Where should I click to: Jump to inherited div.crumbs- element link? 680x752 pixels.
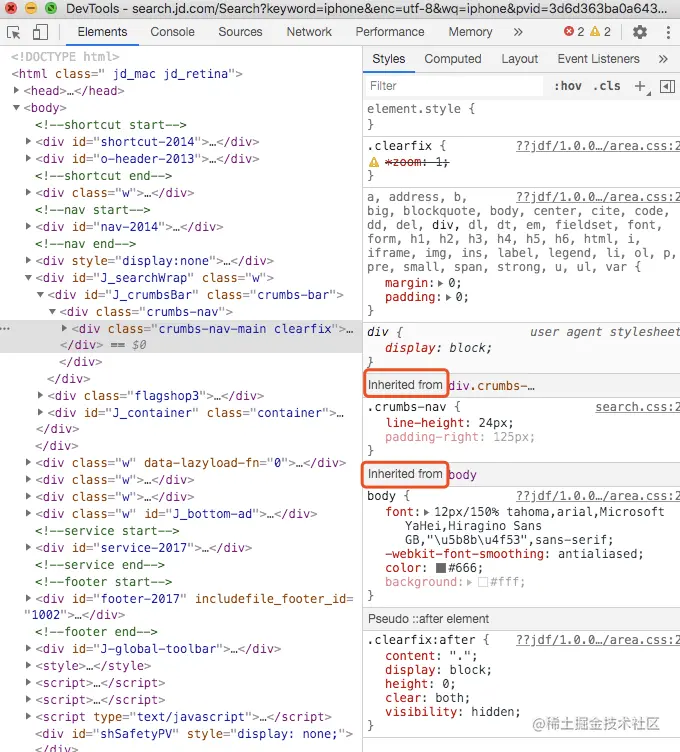pos(492,386)
